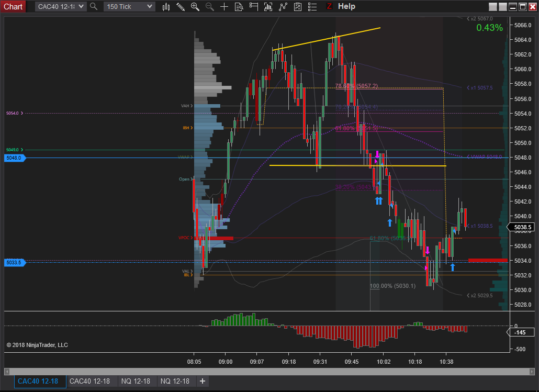The image size is (539, 392).
Task: Open the strategies icon
Action: click(298, 6)
